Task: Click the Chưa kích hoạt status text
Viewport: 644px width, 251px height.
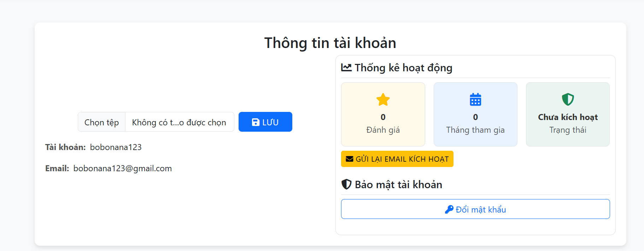Action: [568, 117]
